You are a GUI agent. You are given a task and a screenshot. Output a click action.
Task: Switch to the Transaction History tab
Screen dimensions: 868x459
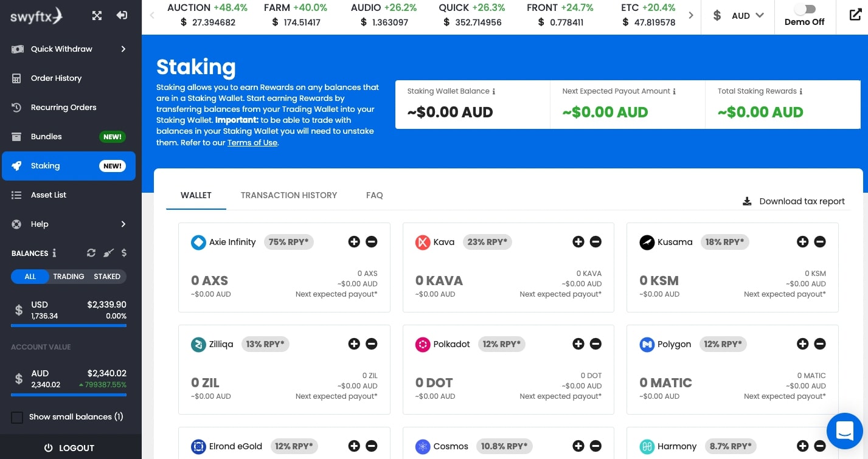tap(289, 195)
